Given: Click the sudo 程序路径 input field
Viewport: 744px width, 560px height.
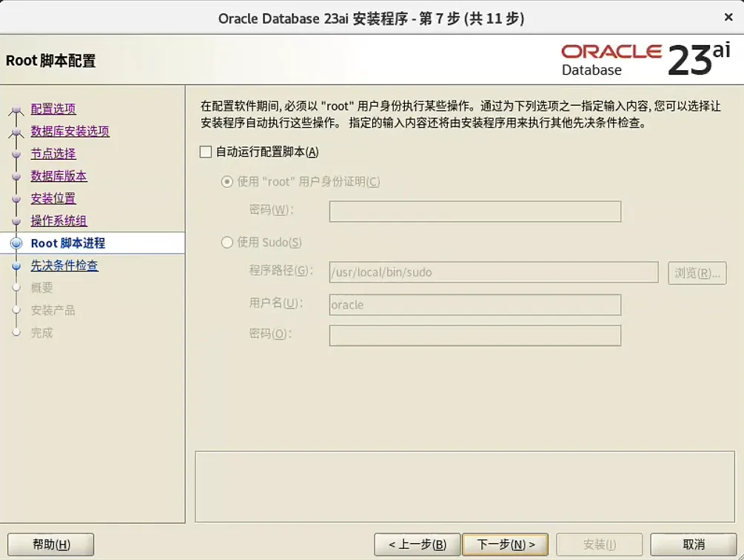Looking at the screenshot, I should pyautogui.click(x=493, y=272).
